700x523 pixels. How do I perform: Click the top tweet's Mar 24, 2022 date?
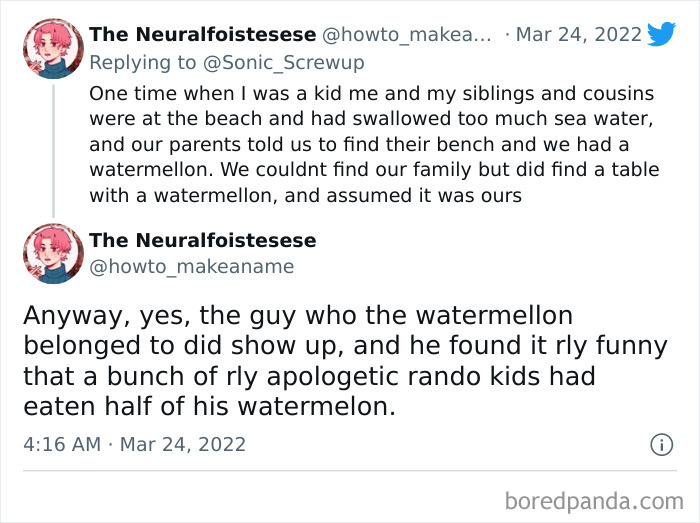(x=579, y=35)
